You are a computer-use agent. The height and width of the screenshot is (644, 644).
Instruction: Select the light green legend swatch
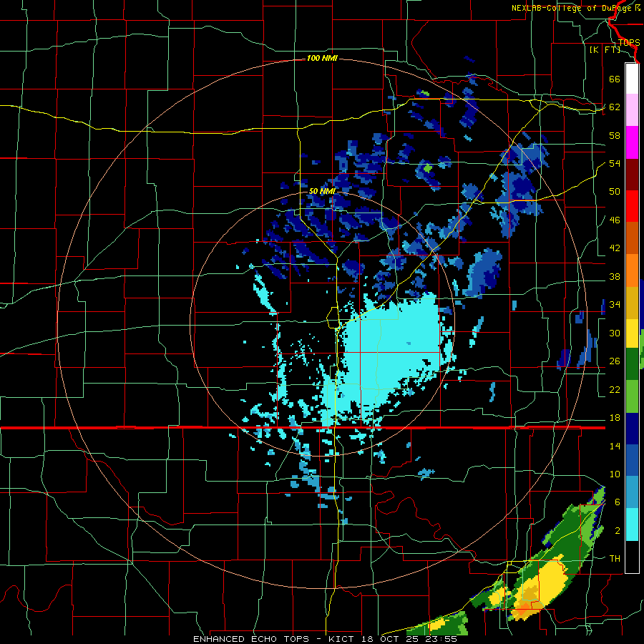pos(632,396)
